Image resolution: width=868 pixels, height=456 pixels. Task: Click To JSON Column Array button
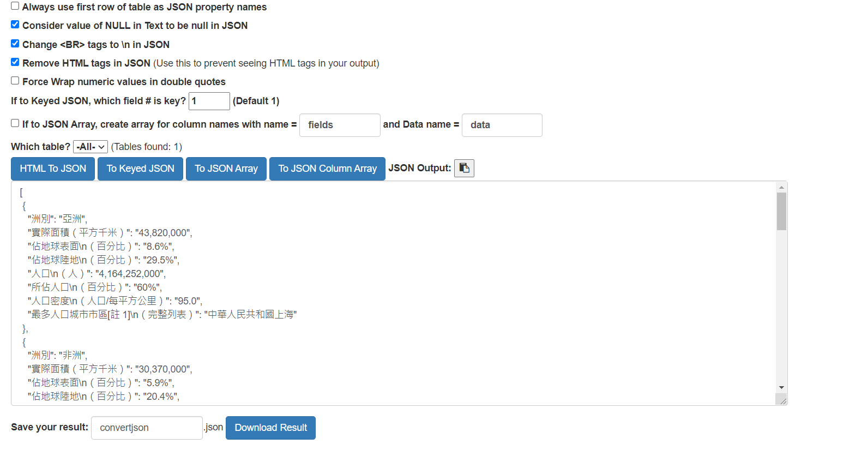click(x=327, y=169)
